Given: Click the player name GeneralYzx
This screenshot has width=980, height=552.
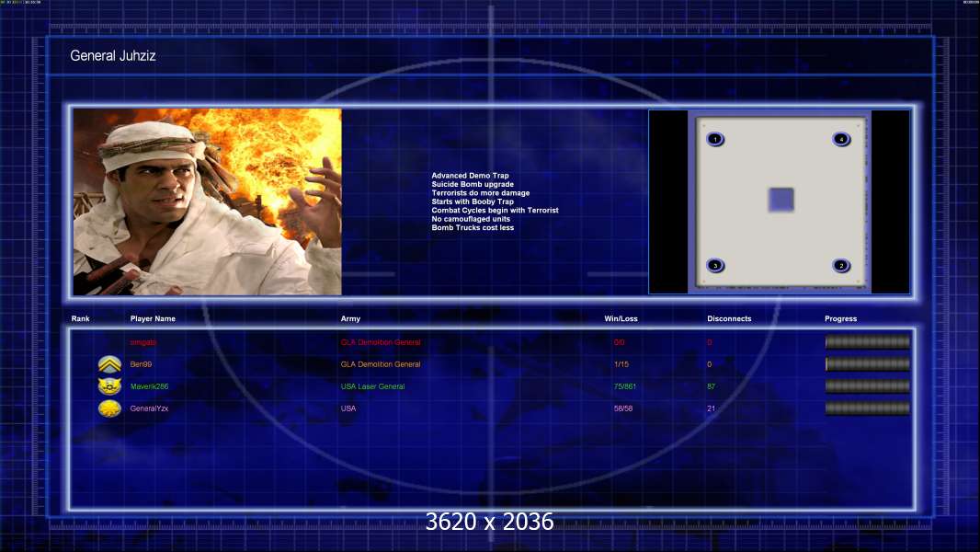Looking at the screenshot, I should point(149,408).
